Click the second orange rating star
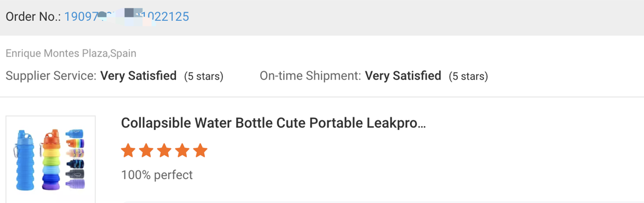Image resolution: width=644 pixels, height=203 pixels. click(x=146, y=151)
